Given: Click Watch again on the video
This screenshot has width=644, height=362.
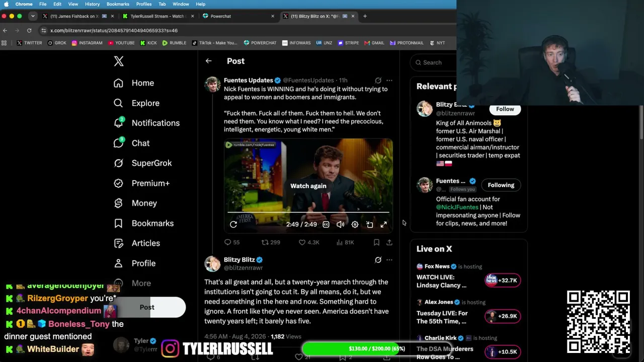Looking at the screenshot, I should pyautogui.click(x=308, y=186).
